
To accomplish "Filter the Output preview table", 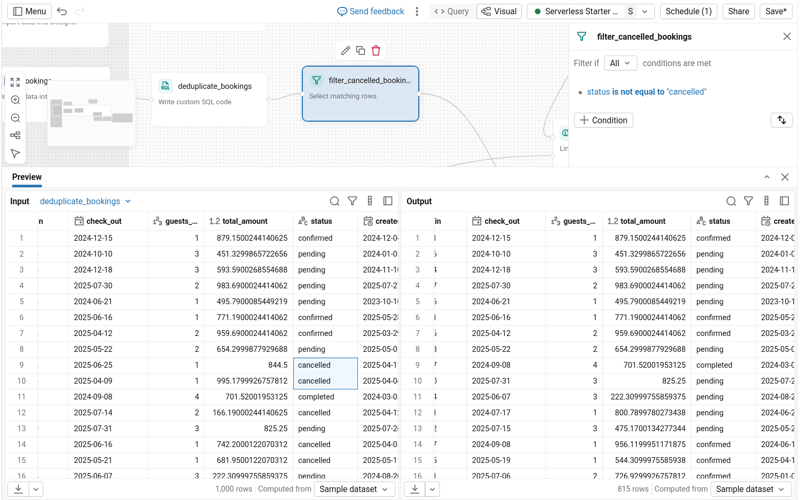I will [748, 202].
